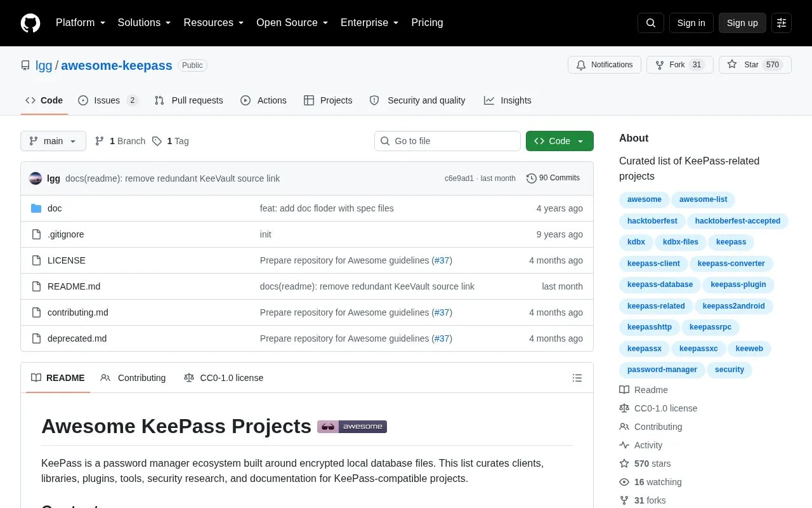
Task: Open the CC0-1.0 license tab
Action: [x=223, y=378]
